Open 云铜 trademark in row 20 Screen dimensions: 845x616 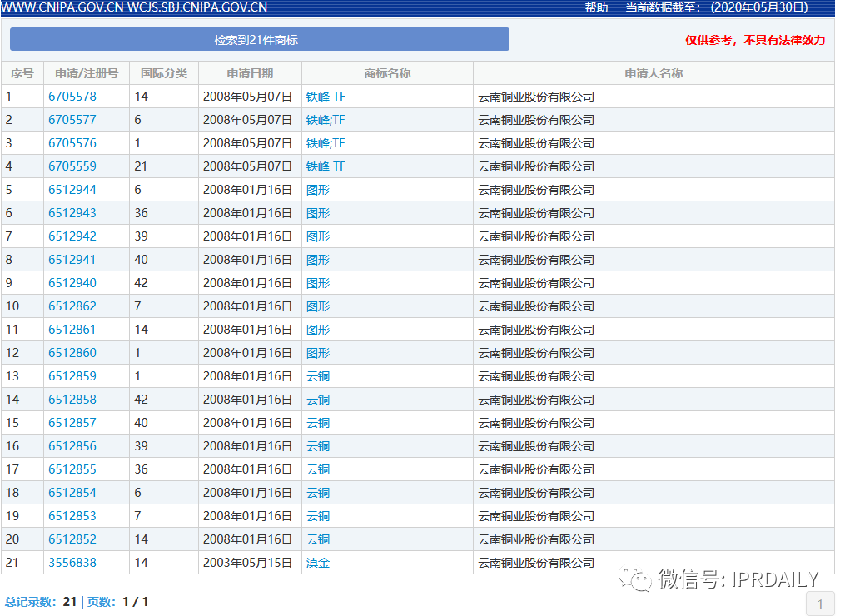pyautogui.click(x=318, y=539)
